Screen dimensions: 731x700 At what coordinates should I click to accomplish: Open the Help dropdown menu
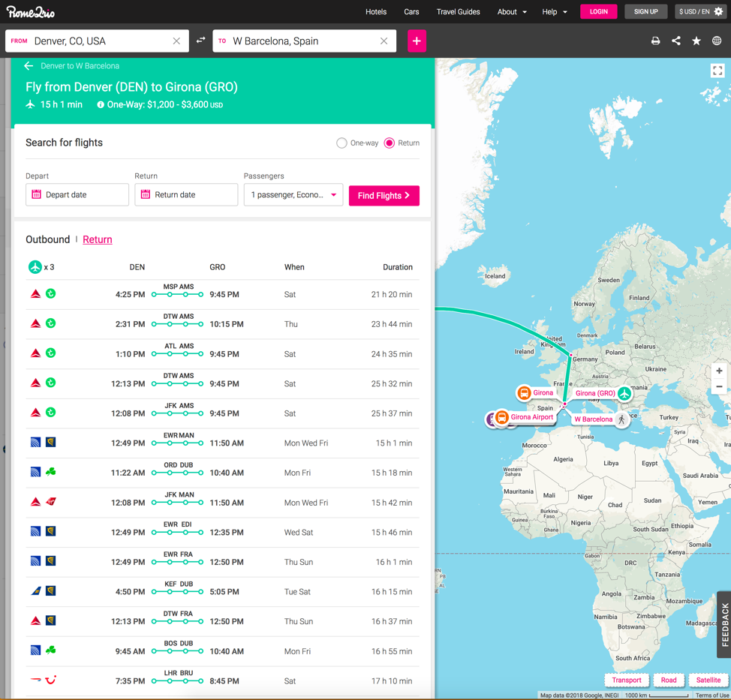(555, 12)
